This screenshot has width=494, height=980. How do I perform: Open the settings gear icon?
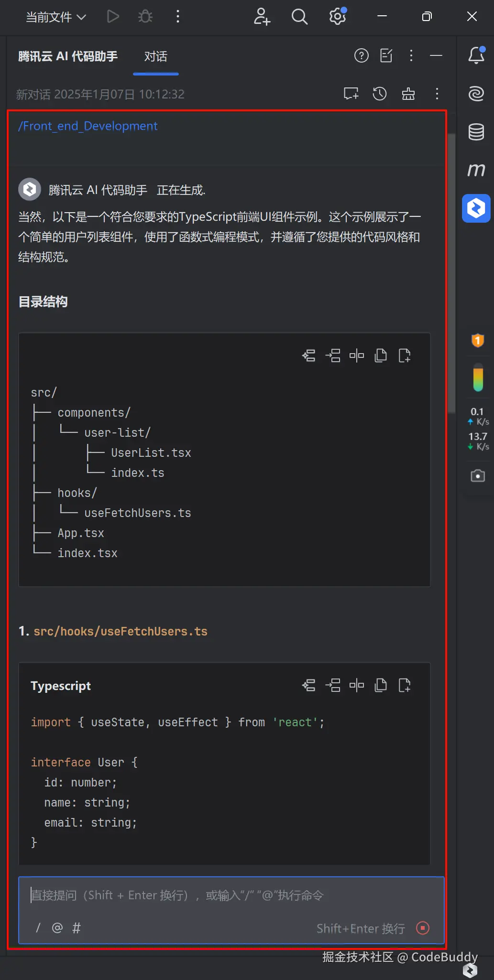pyautogui.click(x=337, y=17)
